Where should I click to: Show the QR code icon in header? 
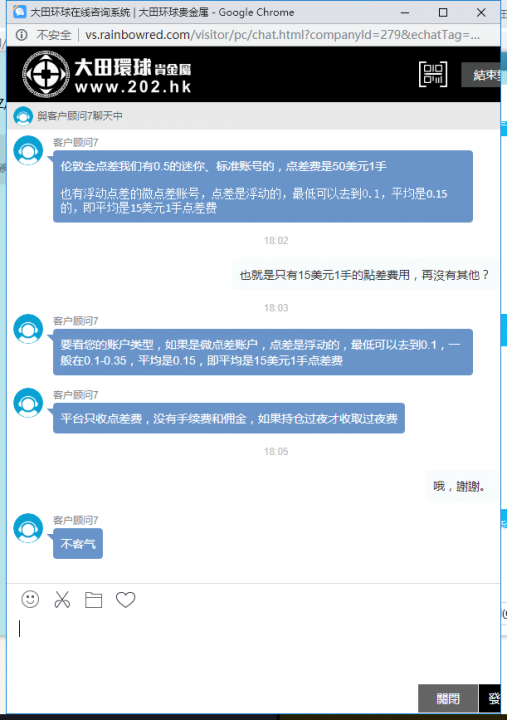tap(433, 74)
